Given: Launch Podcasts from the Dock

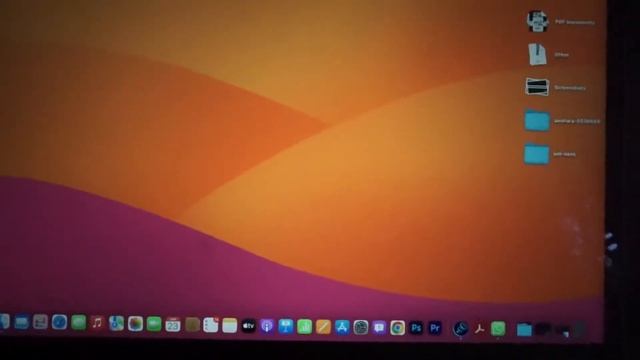Looking at the screenshot, I should (267, 326).
